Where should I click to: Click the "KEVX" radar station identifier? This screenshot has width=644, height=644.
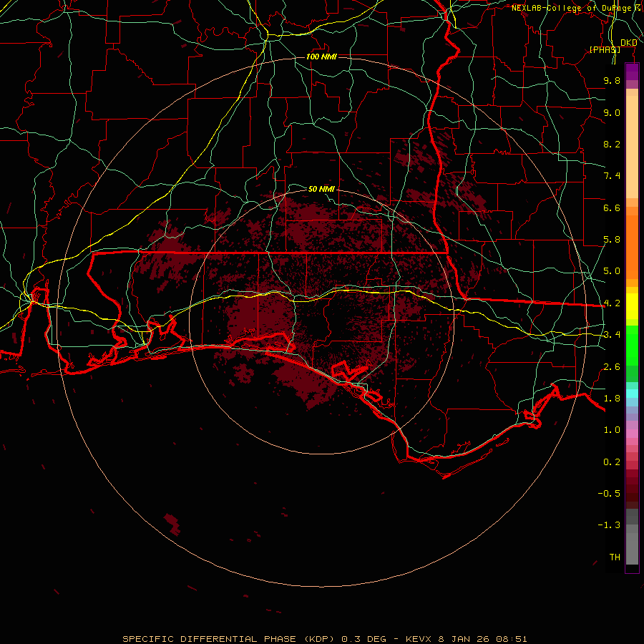pos(419,639)
